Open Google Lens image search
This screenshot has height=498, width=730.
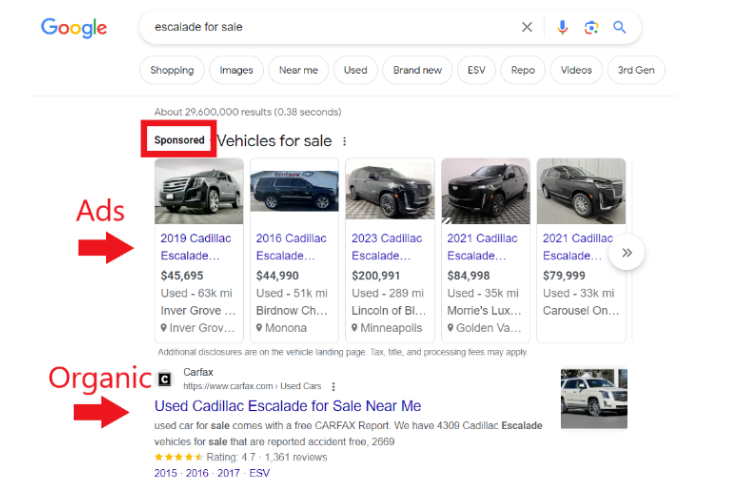pos(591,27)
